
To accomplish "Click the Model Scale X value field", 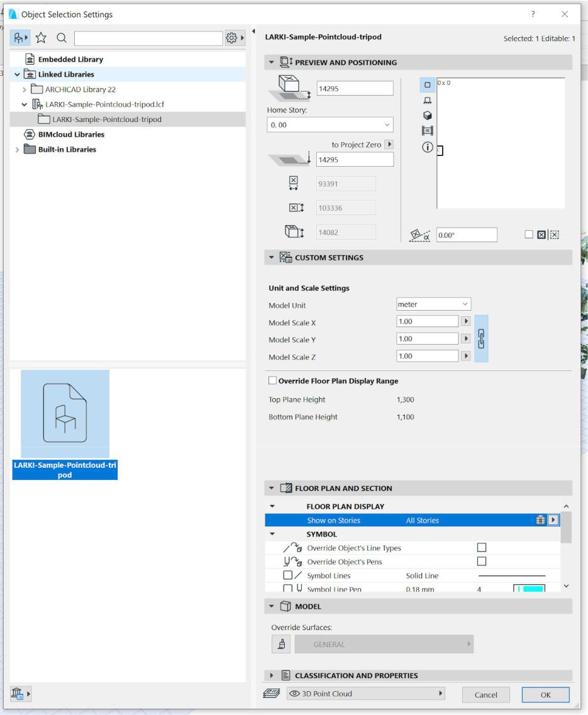I will (428, 321).
